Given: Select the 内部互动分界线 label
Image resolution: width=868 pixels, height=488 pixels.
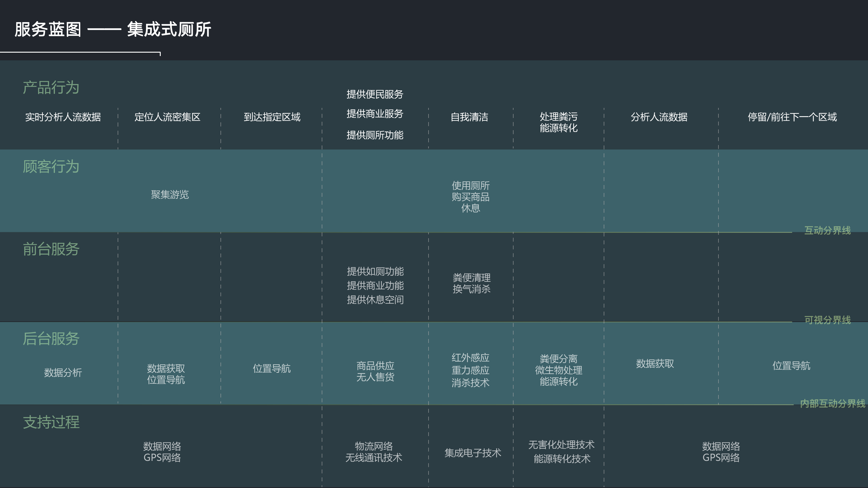Looking at the screenshot, I should point(832,404).
